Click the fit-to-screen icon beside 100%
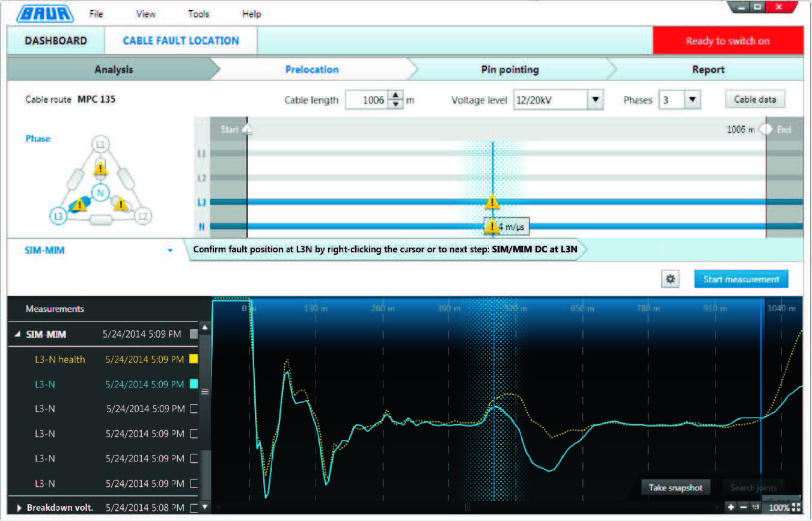The image size is (812, 521). (x=796, y=507)
